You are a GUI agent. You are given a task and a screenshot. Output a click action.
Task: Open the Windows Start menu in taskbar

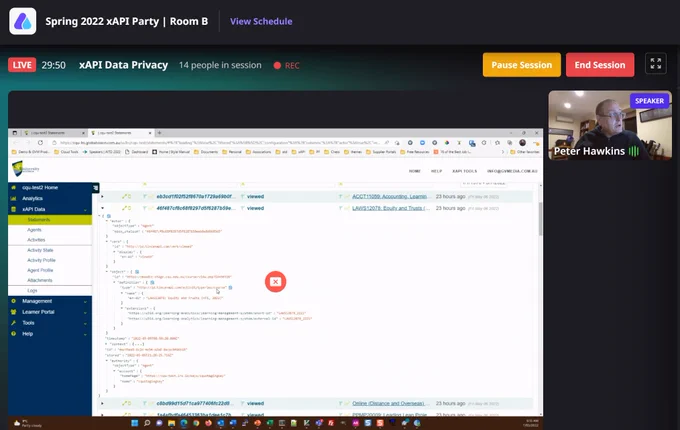pos(134,423)
